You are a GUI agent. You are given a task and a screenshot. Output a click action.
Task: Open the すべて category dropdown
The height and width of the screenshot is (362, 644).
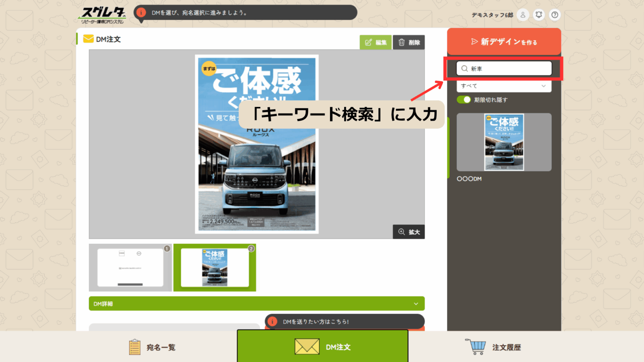tap(504, 86)
